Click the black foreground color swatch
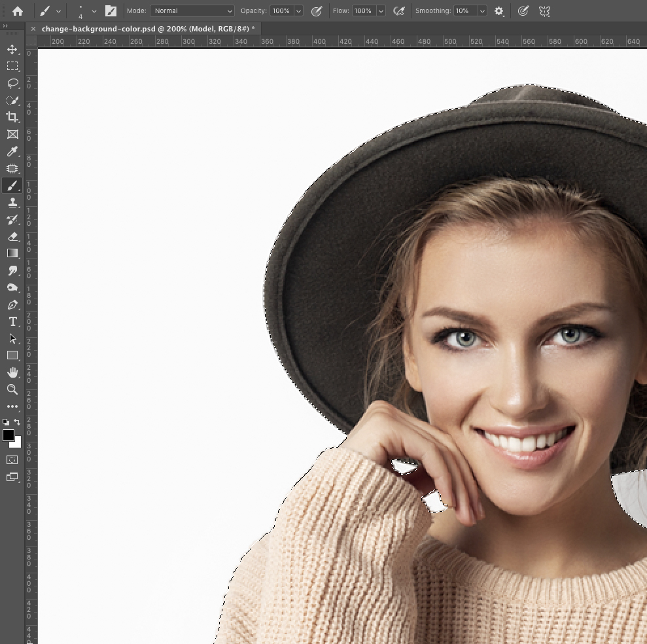 (8, 435)
